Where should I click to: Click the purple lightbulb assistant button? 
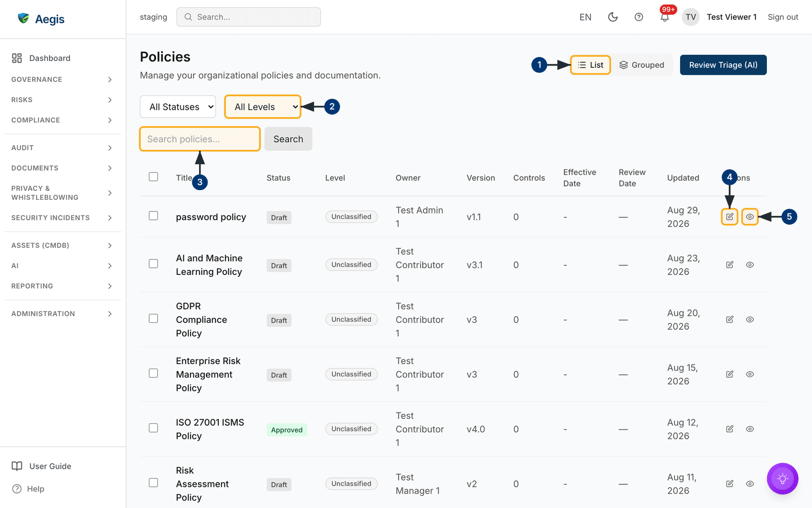click(x=783, y=479)
